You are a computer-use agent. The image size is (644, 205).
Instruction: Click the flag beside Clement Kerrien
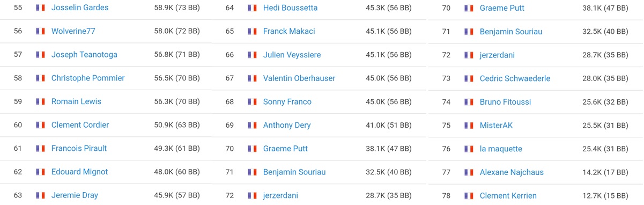469,195
